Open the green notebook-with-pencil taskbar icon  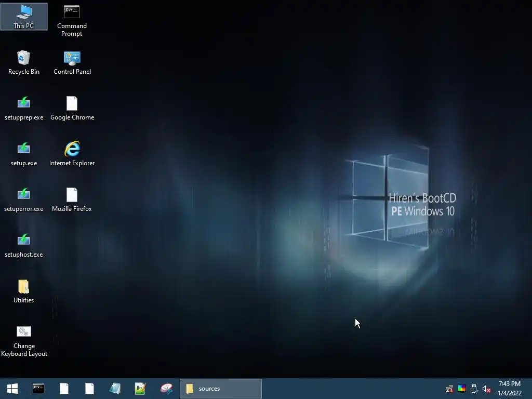click(140, 389)
